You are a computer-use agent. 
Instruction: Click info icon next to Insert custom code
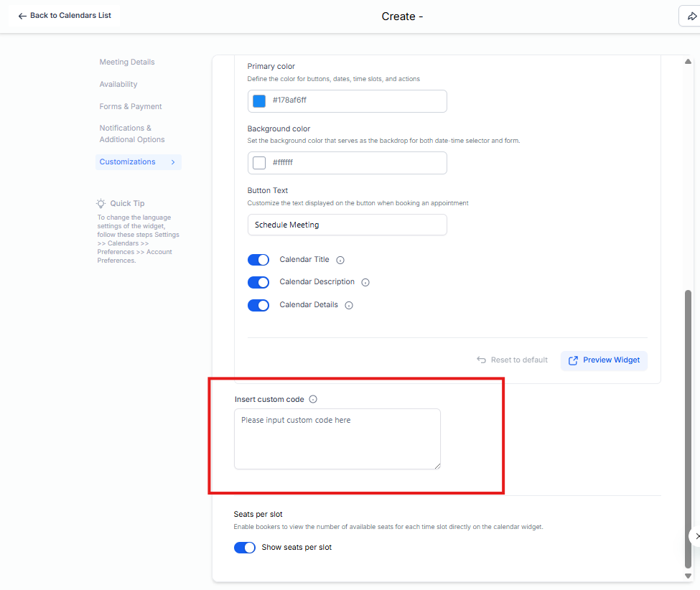(313, 400)
